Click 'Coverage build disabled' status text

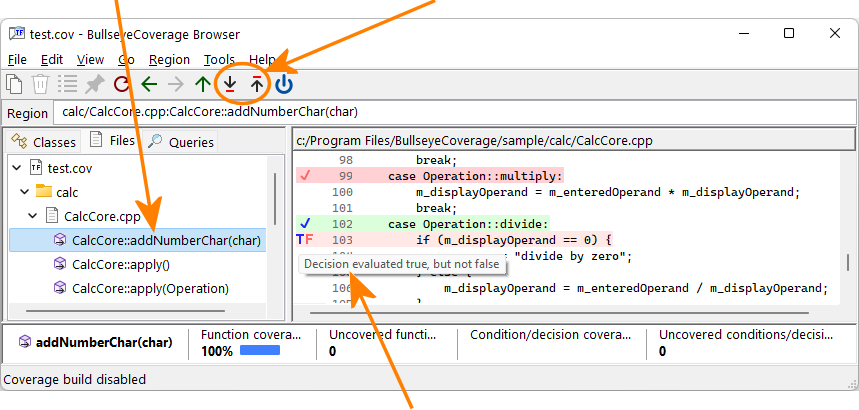click(x=75, y=379)
